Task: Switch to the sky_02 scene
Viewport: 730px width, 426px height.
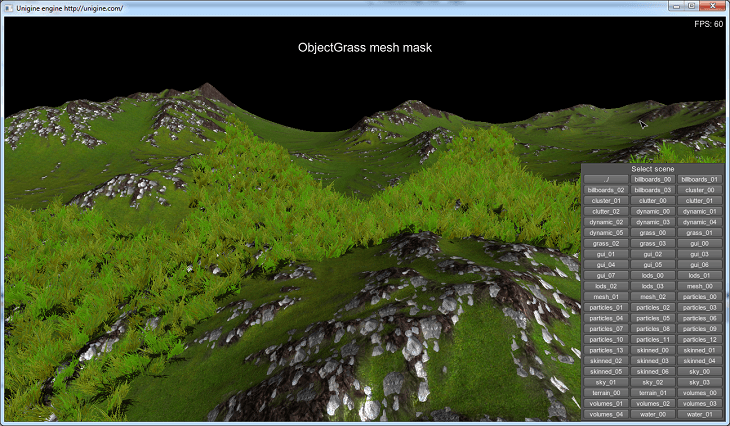Action: click(653, 382)
